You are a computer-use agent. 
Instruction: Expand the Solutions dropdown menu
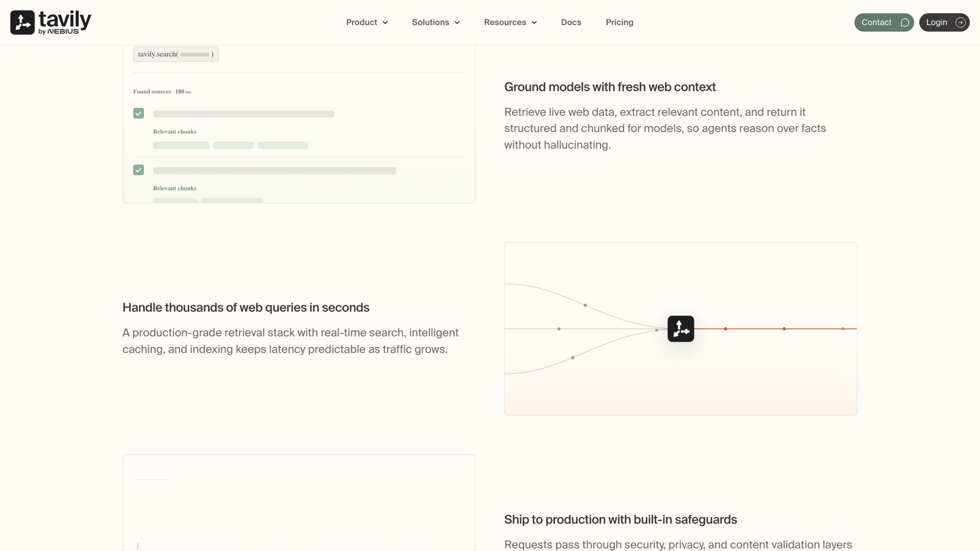436,22
